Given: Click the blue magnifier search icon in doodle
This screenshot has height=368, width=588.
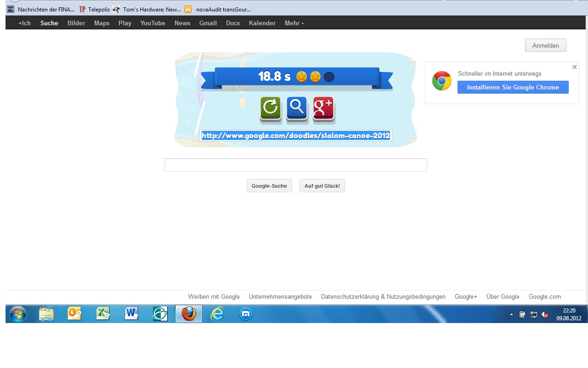Looking at the screenshot, I should pos(297,108).
